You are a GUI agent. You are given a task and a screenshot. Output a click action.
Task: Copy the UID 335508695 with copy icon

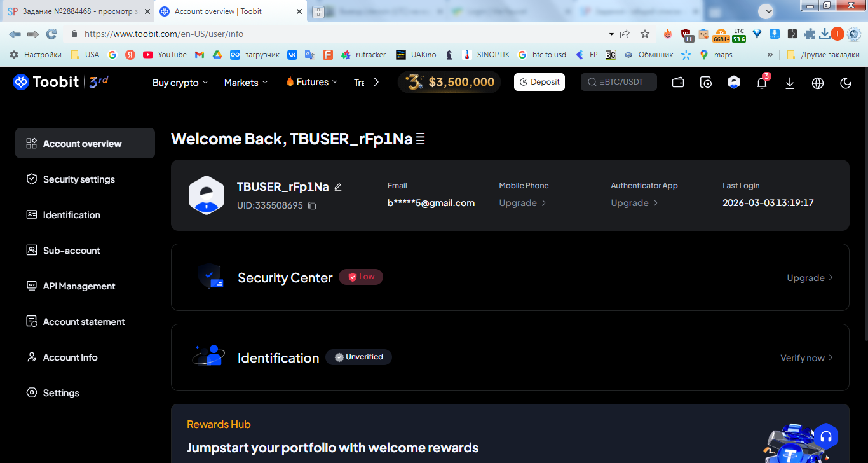point(312,205)
